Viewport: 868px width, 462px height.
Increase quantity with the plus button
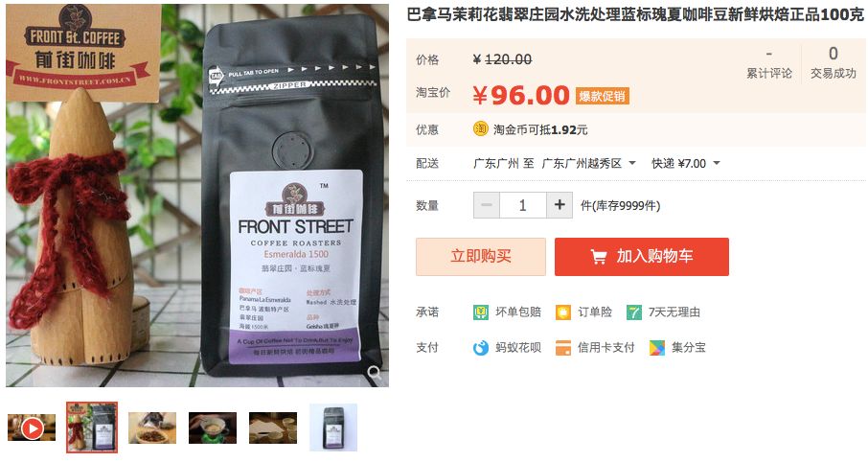pyautogui.click(x=560, y=205)
